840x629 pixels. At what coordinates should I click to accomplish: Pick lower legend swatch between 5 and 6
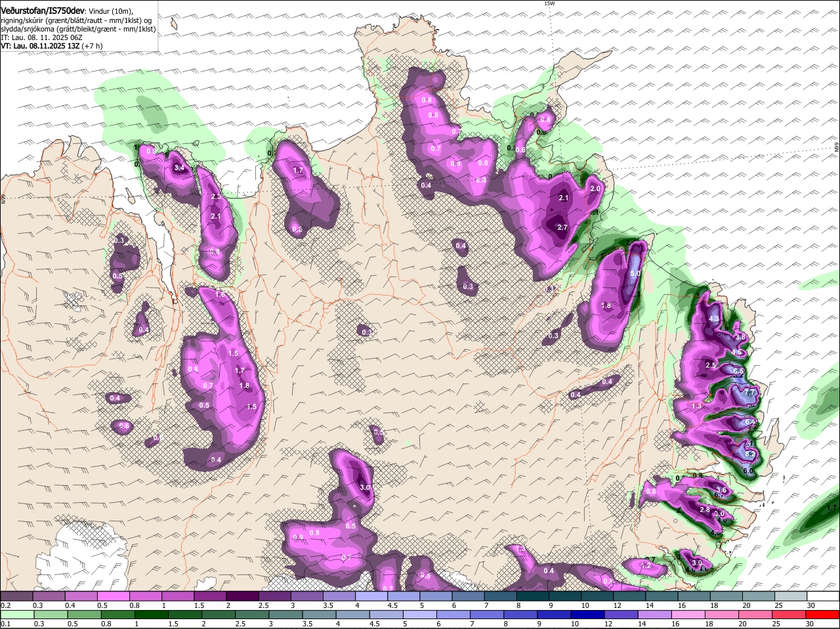[x=420, y=615]
